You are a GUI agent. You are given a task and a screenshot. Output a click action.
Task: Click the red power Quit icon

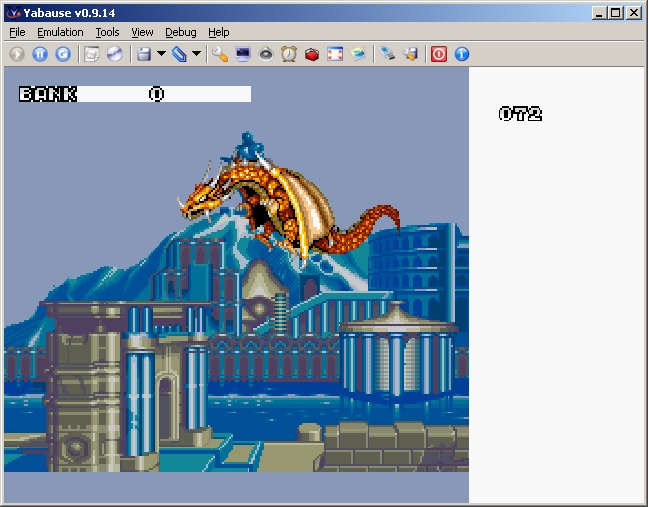click(439, 54)
